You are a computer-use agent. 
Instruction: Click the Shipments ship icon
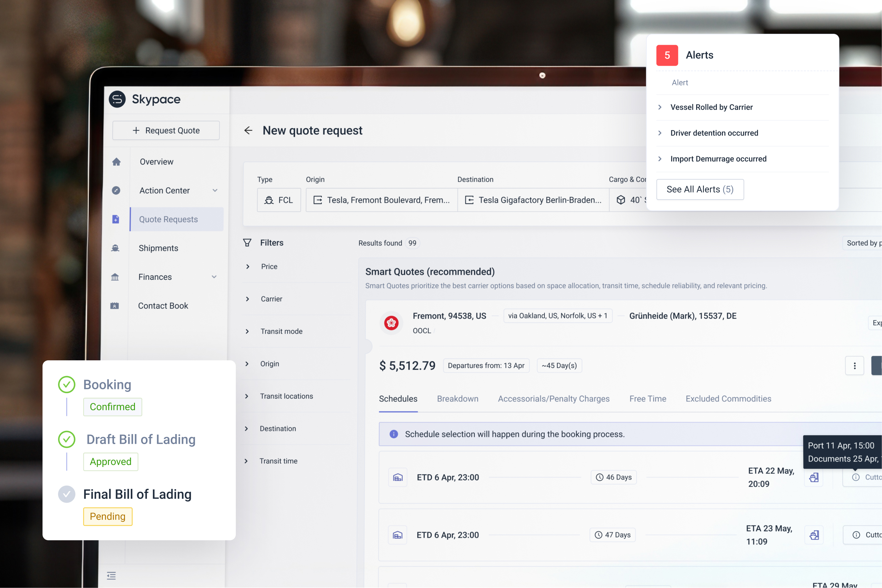115,248
